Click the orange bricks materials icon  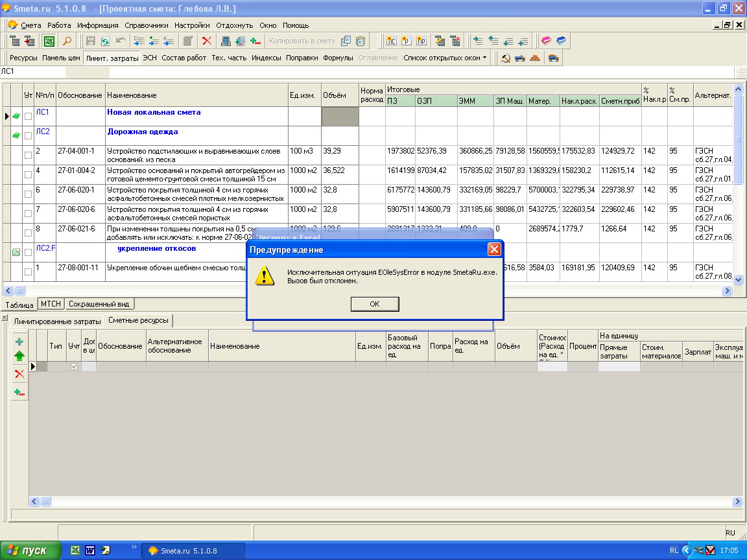click(x=535, y=58)
